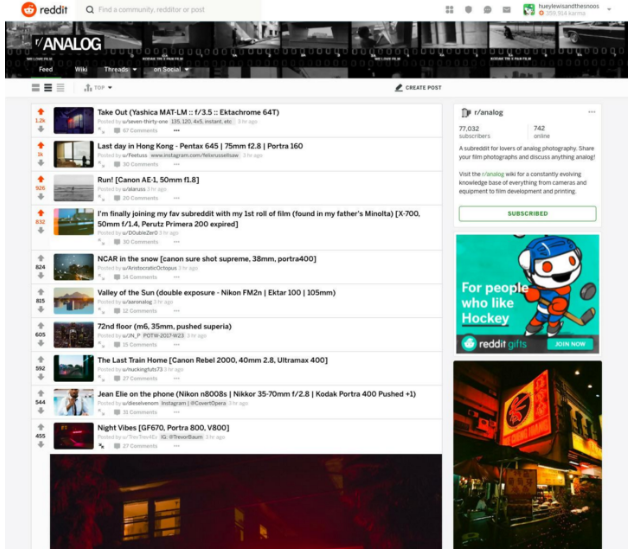Select the classic view layout icon

pos(48,87)
